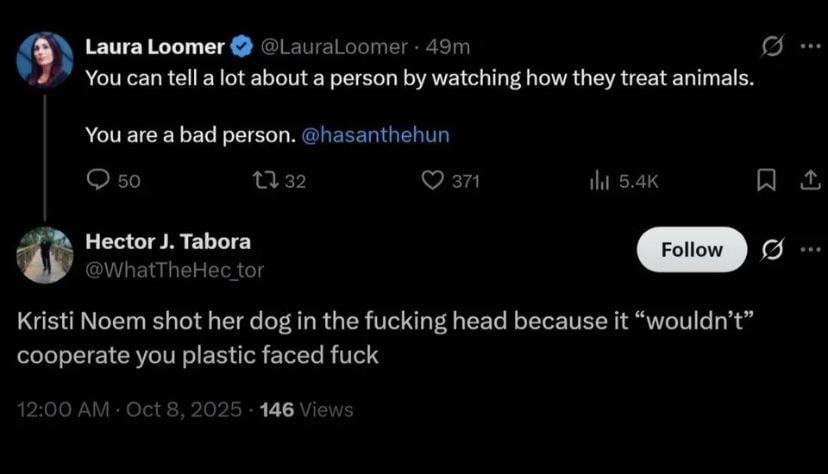Click the 49m timestamp on the top post
The width and height of the screenshot is (828, 474).
coord(448,47)
